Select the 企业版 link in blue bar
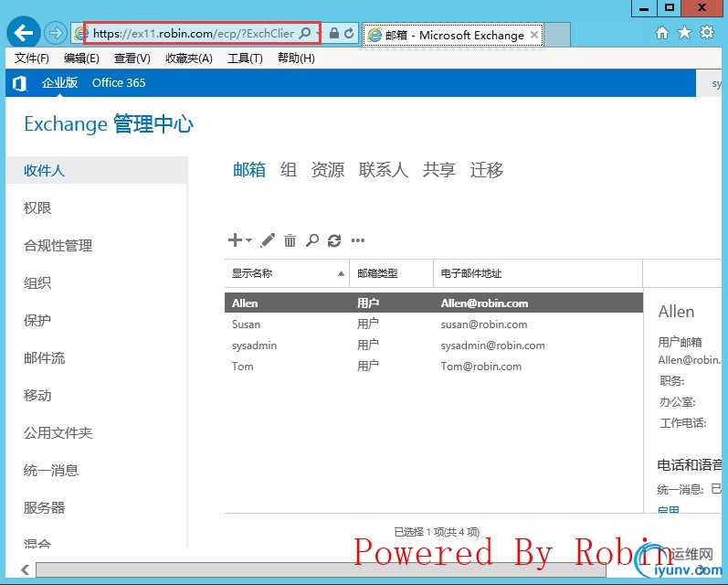 (x=59, y=82)
